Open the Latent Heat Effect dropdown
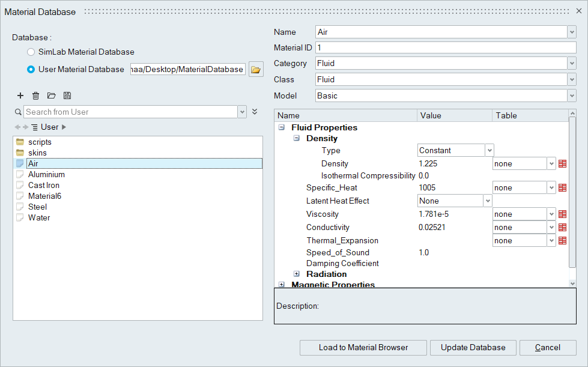 click(488, 201)
